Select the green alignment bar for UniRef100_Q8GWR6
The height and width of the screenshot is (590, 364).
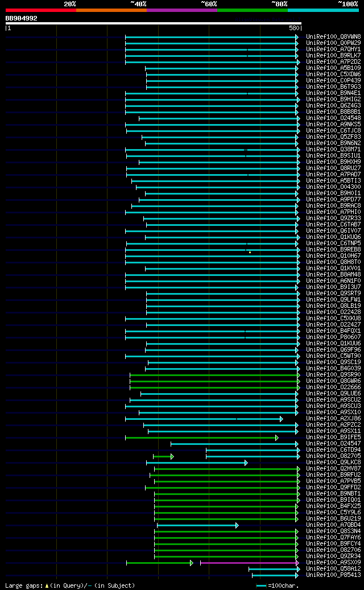pyautogui.click(x=215, y=381)
